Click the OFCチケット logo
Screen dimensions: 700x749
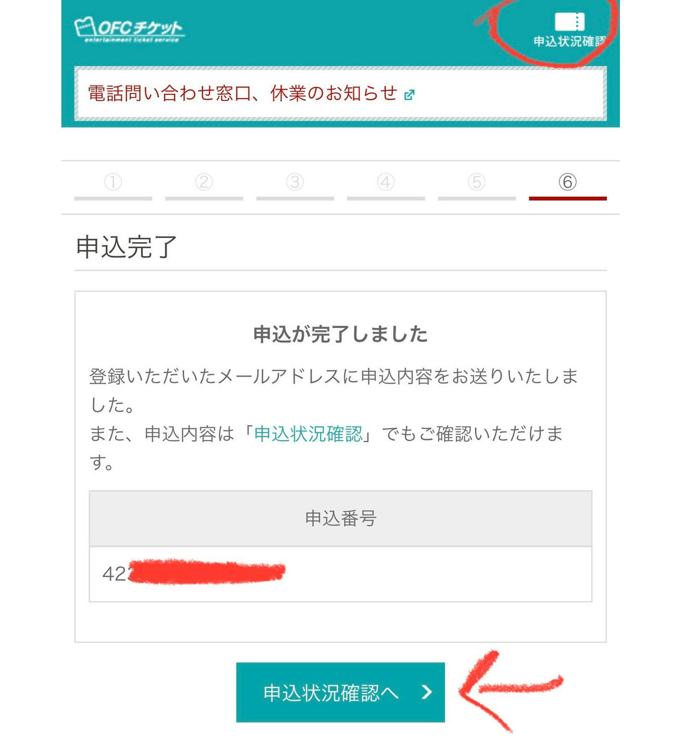[x=130, y=30]
